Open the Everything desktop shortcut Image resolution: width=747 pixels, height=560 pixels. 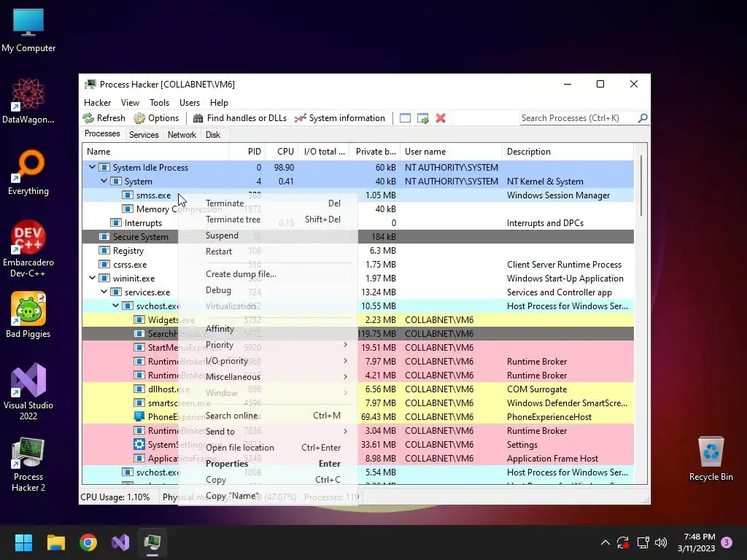point(28,172)
